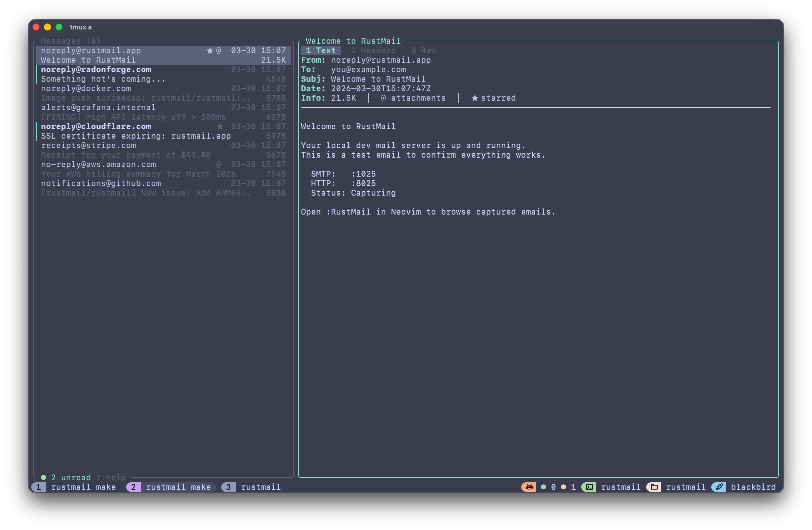The image size is (812, 530).
Task: Select the noreply@rustmail.app sender line
Action: coord(91,50)
